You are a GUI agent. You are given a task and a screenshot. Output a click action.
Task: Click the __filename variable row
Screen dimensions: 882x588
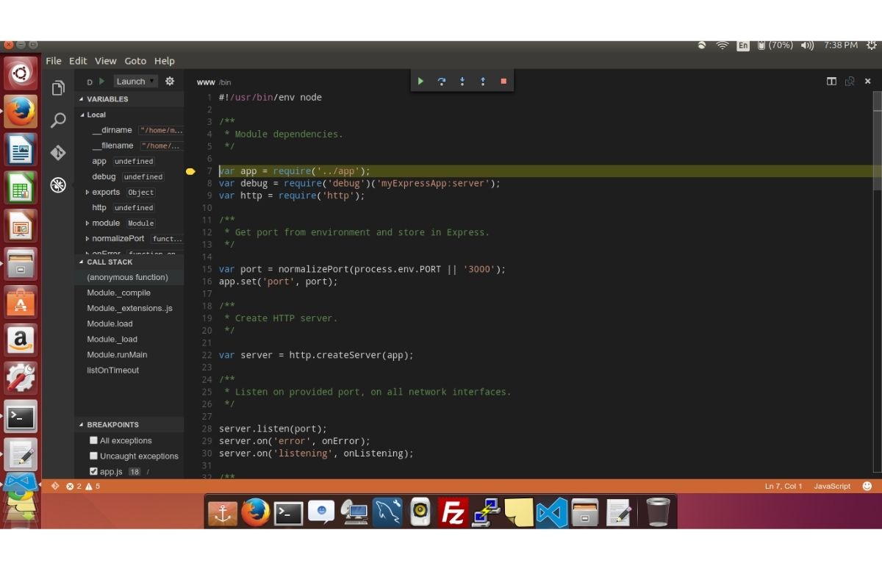click(x=129, y=146)
